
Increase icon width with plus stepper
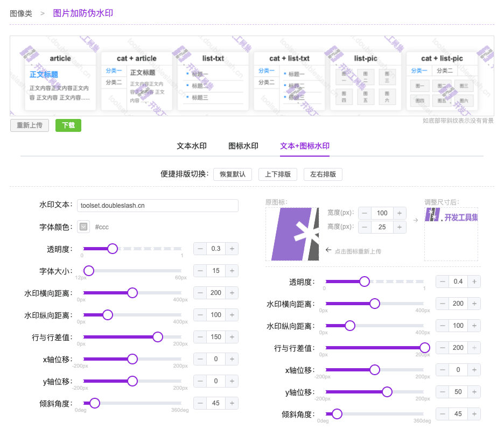pos(400,213)
